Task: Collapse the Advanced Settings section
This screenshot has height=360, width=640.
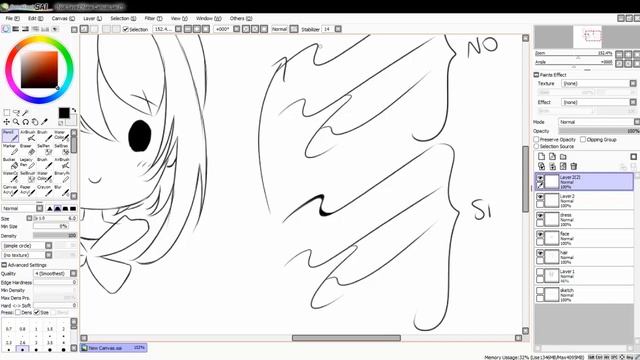Action: [4, 265]
